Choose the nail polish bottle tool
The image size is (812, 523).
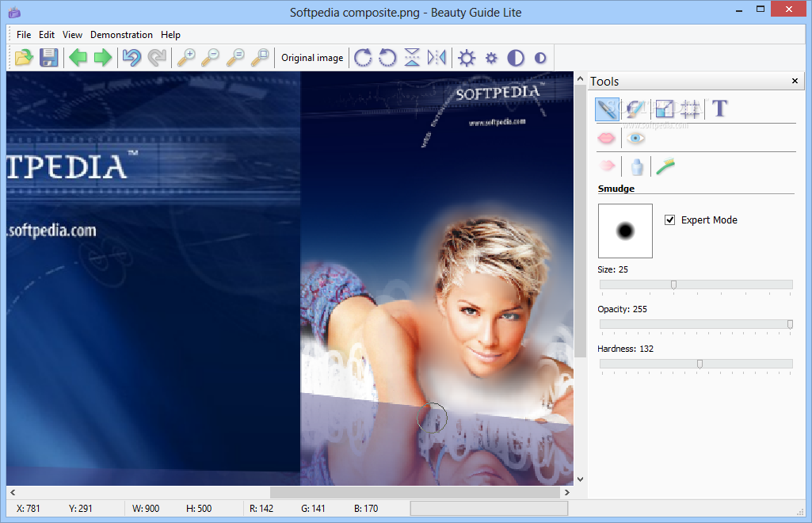pyautogui.click(x=636, y=166)
